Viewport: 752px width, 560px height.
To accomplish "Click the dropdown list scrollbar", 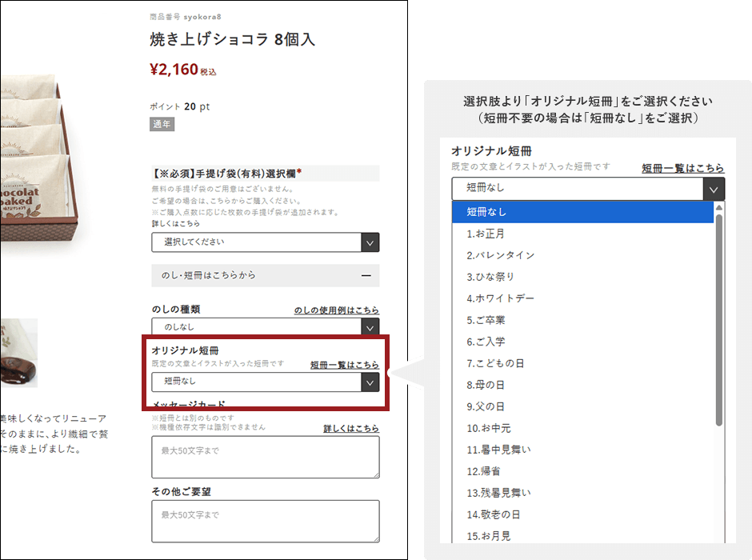I will [718, 320].
